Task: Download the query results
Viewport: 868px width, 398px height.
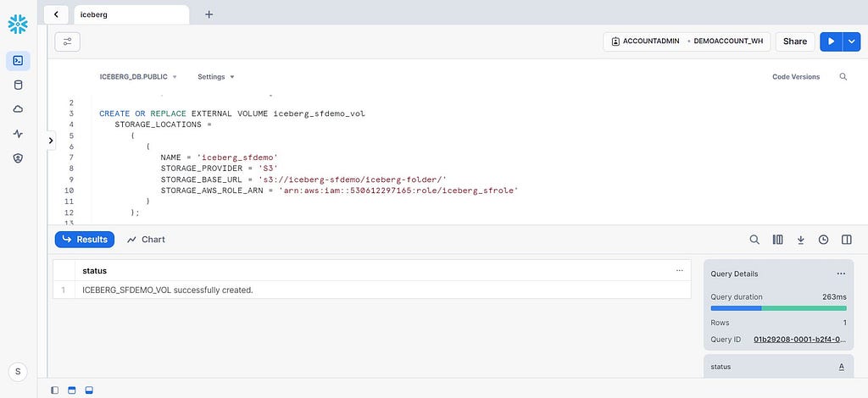Action: [800, 240]
